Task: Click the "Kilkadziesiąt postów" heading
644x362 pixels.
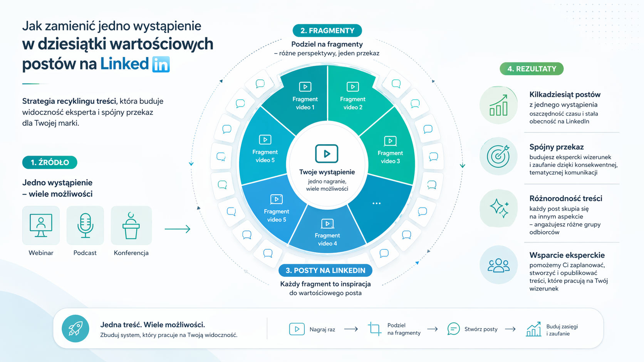Action: [565, 95]
